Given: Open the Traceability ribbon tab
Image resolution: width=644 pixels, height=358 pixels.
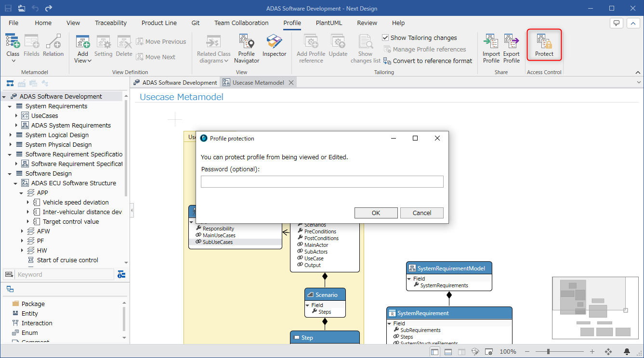Looking at the screenshot, I should pyautogui.click(x=111, y=23).
